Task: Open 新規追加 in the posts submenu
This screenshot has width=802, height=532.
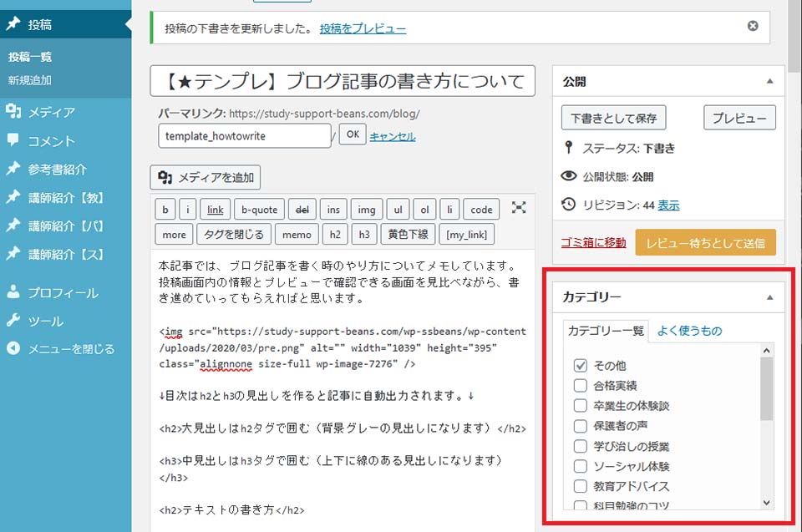Action: (30, 80)
